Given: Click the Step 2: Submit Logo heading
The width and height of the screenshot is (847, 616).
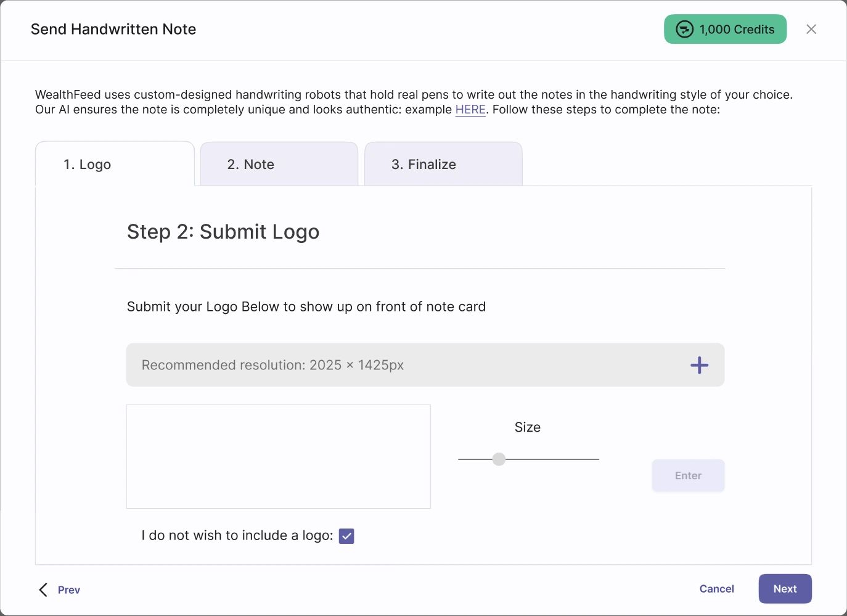Looking at the screenshot, I should point(223,232).
